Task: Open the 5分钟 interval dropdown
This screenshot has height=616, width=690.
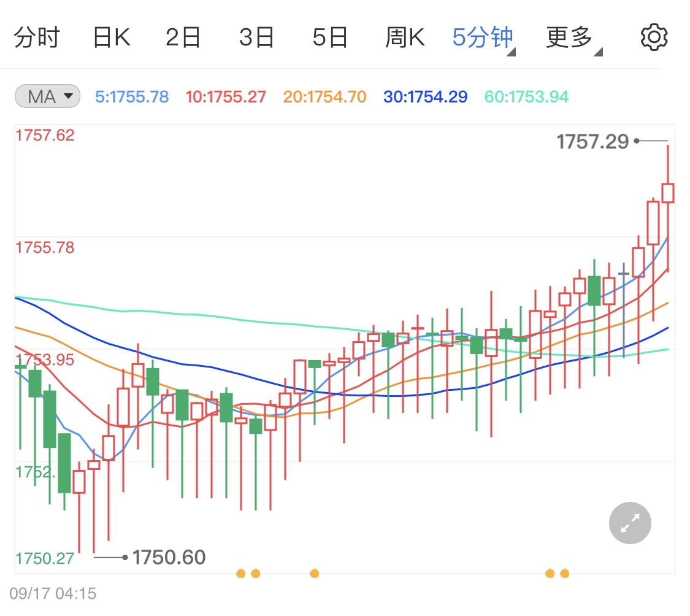Action: point(484,38)
